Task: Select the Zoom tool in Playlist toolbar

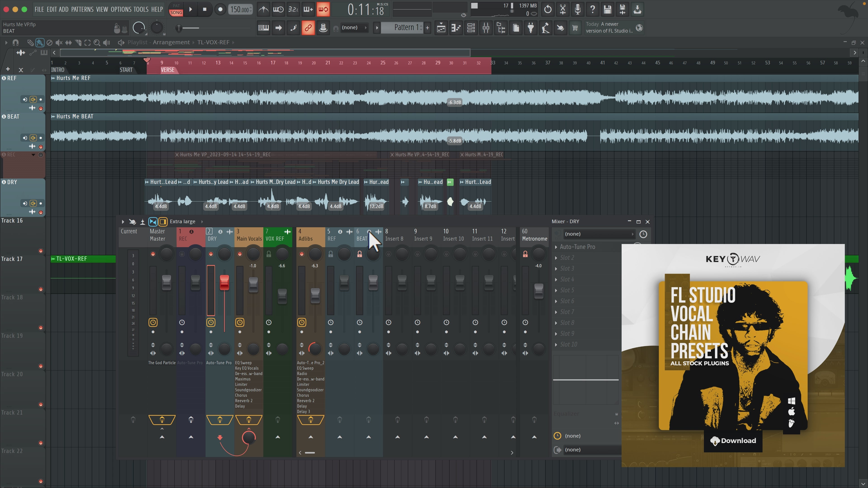Action: 97,42
